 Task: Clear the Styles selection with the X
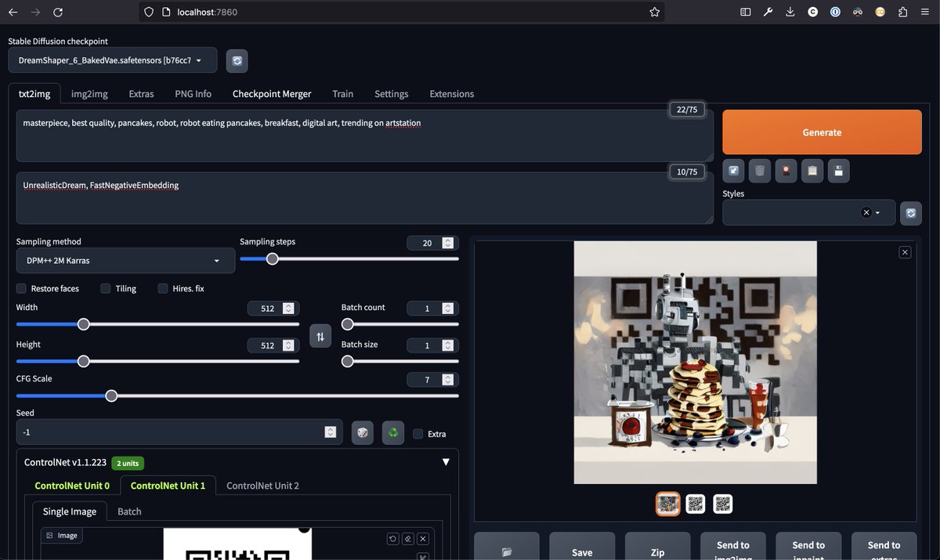coord(866,212)
